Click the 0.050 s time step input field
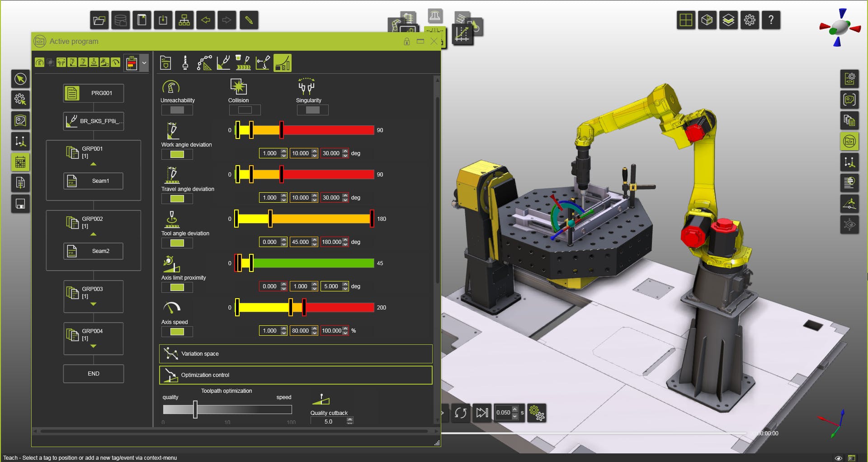The height and width of the screenshot is (462, 868). (x=505, y=413)
